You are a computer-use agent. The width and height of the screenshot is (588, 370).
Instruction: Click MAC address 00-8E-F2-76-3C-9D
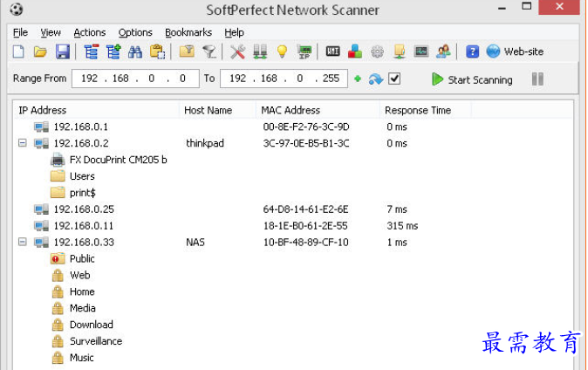(306, 127)
